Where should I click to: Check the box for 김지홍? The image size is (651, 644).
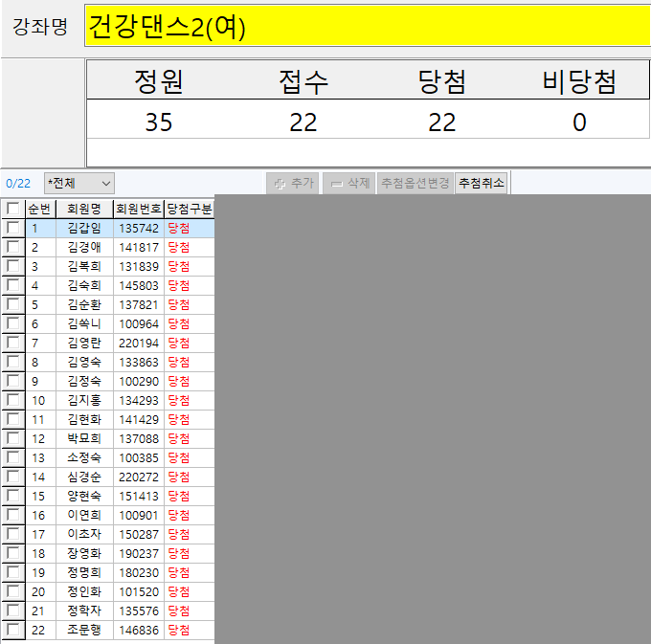click(x=12, y=400)
